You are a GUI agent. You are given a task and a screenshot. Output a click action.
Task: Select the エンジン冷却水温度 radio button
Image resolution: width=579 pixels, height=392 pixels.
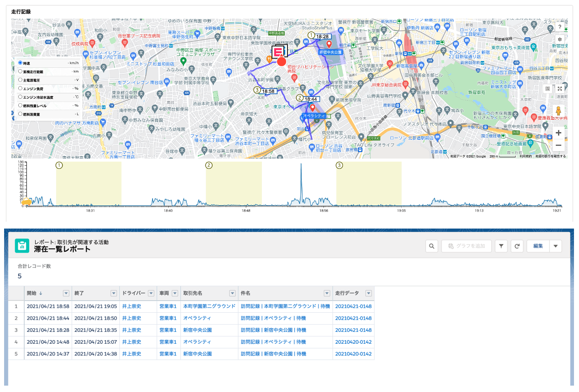pyautogui.click(x=20, y=97)
